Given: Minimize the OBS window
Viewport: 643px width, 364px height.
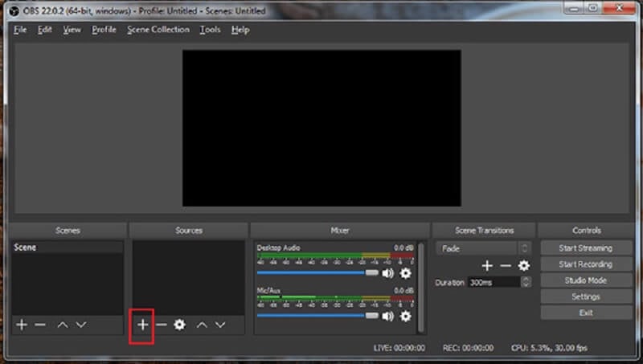Looking at the screenshot, I should pos(574,9).
